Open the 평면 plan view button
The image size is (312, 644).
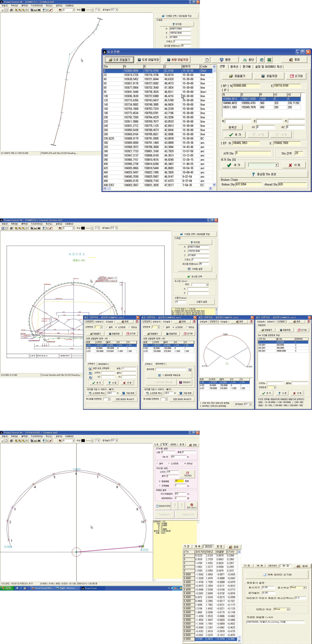(x=225, y=60)
